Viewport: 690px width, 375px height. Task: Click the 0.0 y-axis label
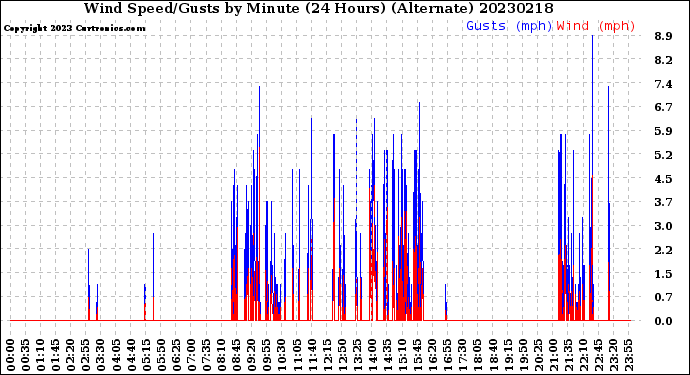tap(663, 321)
